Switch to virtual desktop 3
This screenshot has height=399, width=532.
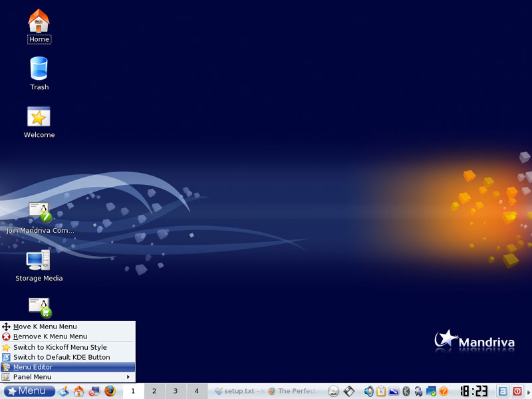click(176, 391)
